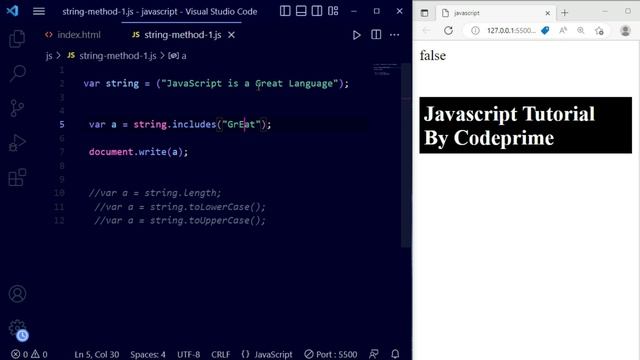This screenshot has width=640, height=360.
Task: Open the Source Control view
Action: pos(17,108)
